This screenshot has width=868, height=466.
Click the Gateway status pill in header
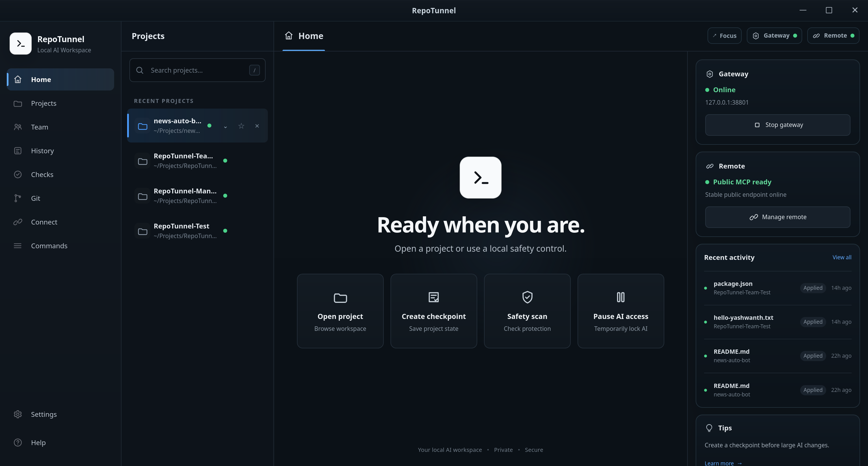click(x=774, y=36)
